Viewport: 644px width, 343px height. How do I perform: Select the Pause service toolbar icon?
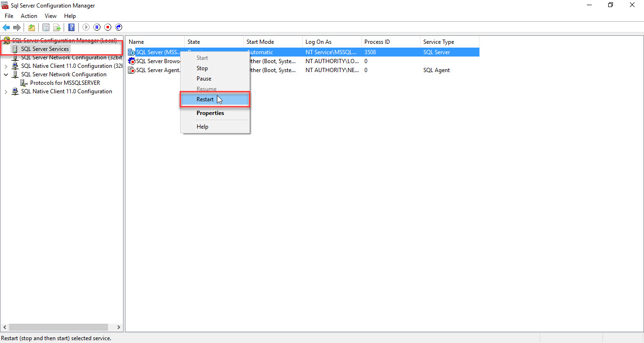(x=97, y=27)
